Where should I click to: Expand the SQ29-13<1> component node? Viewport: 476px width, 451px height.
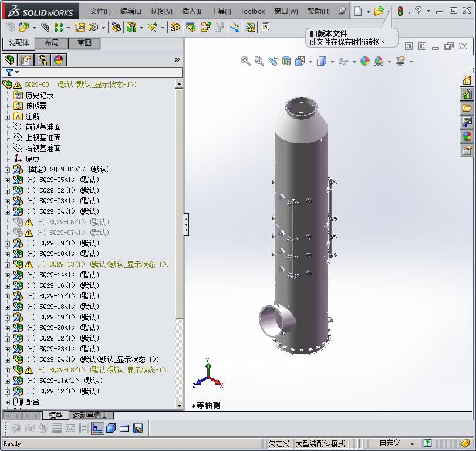point(7,265)
